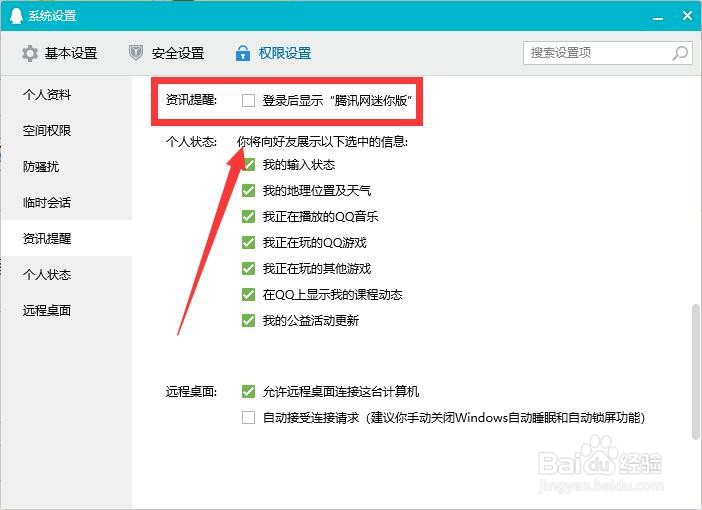
Task: Click the gear icon for 基本设置
Action: click(30, 53)
